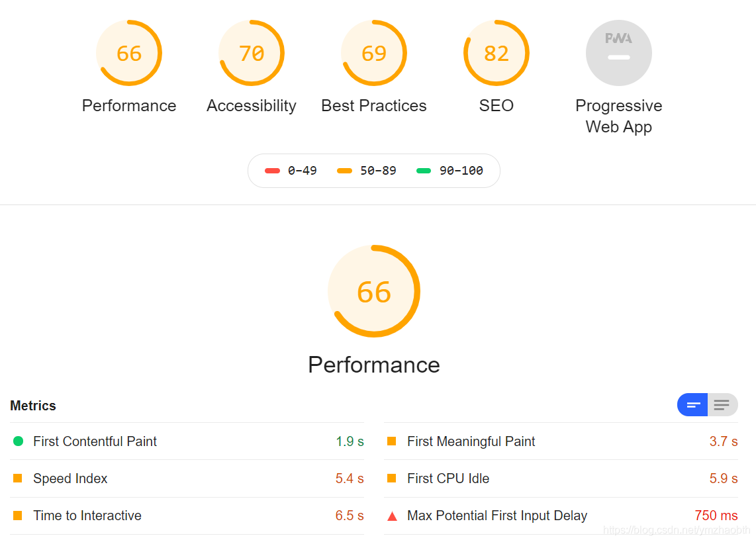
Task: Expand the First CPU Idle metric
Action: (561, 478)
